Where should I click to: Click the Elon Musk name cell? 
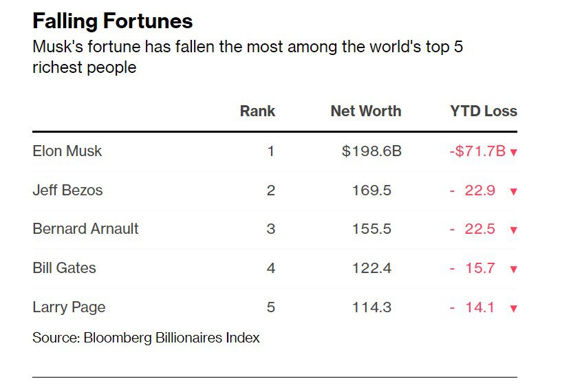tap(67, 151)
